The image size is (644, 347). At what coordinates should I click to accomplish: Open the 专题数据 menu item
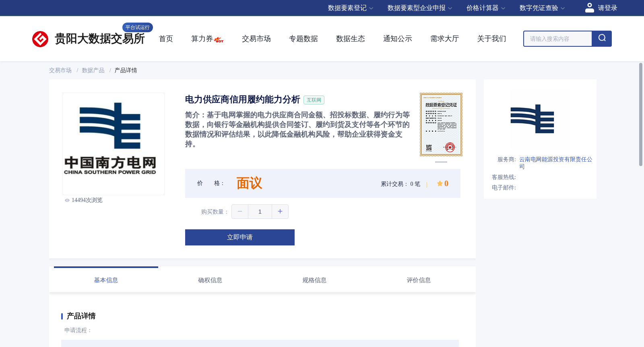(x=303, y=39)
